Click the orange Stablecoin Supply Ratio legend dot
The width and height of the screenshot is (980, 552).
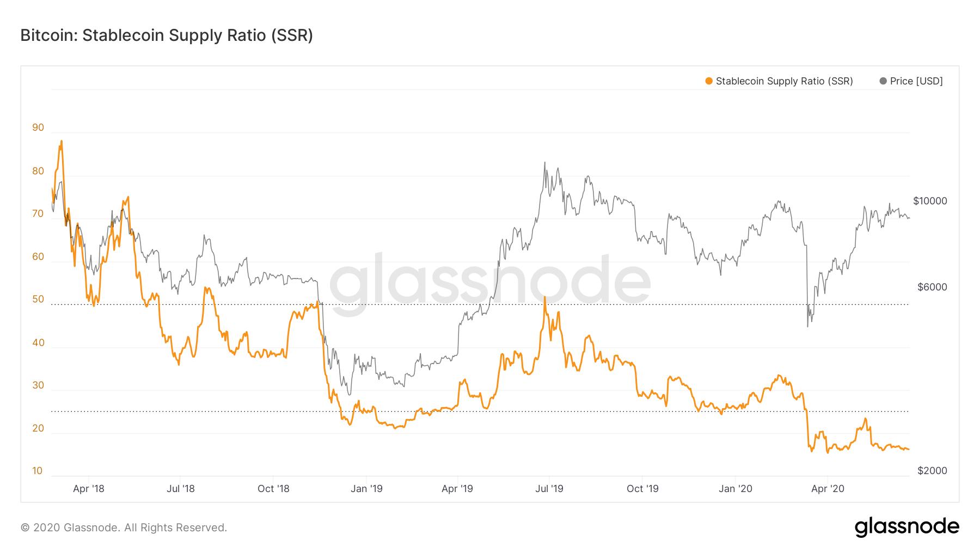[709, 81]
